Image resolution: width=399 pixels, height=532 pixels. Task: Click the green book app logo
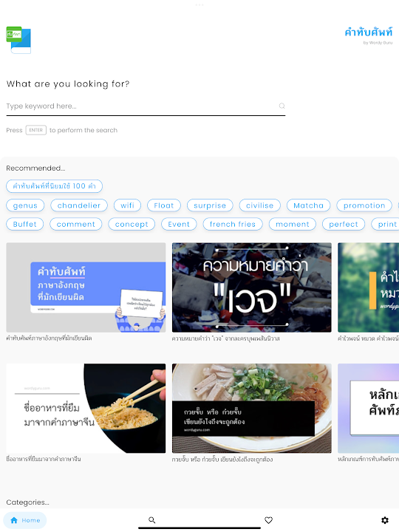tap(18, 40)
